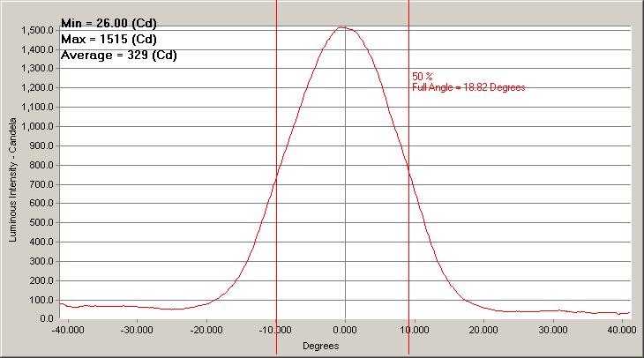Click the peak of the intensity curve
The height and width of the screenshot is (358, 644).
tap(343, 27)
